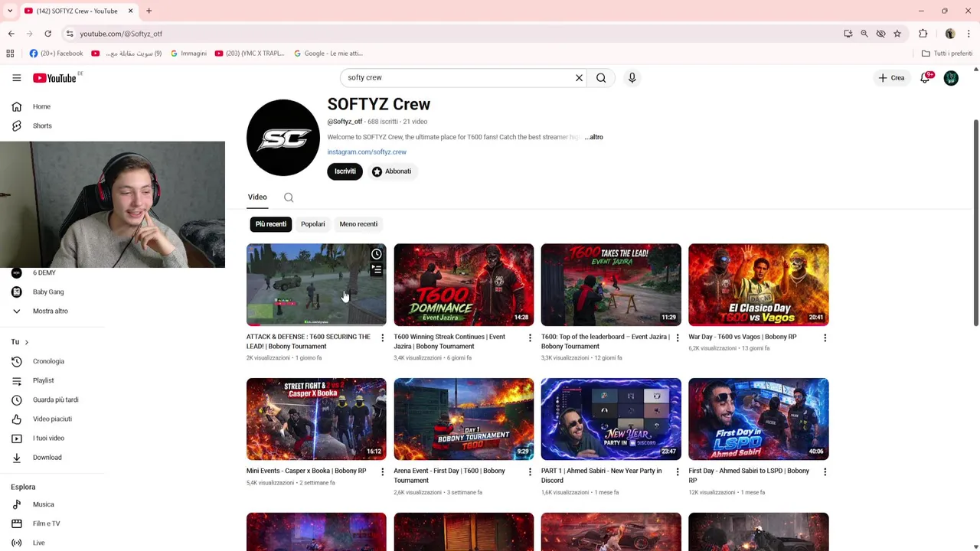Expand channel description with ...altro
This screenshot has height=551, width=980.
point(594,137)
